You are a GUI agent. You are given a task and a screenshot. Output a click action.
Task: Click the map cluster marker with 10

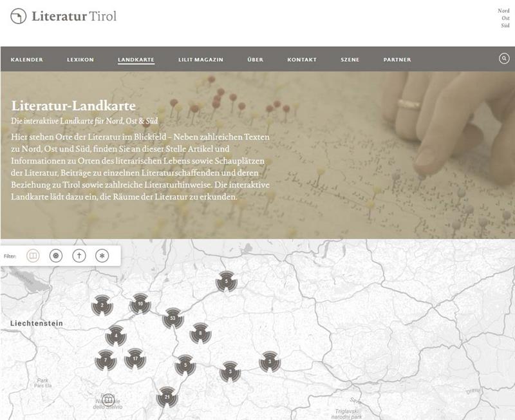[x=140, y=303]
